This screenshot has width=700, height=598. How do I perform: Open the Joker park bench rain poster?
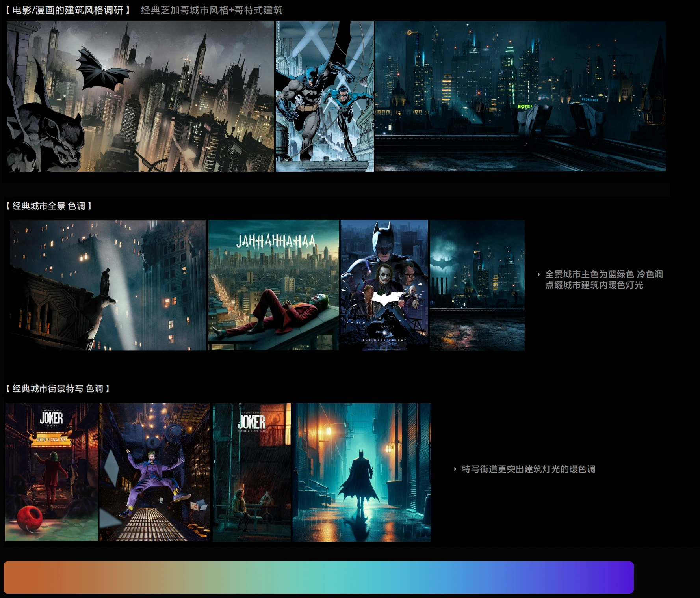click(252, 472)
